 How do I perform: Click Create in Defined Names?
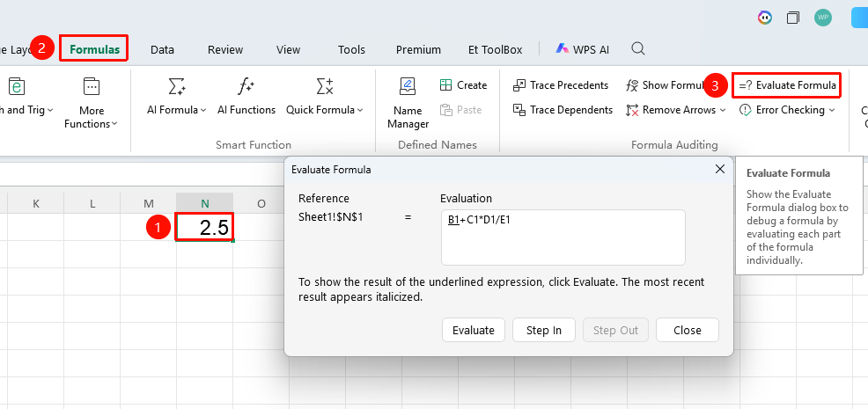(x=463, y=85)
